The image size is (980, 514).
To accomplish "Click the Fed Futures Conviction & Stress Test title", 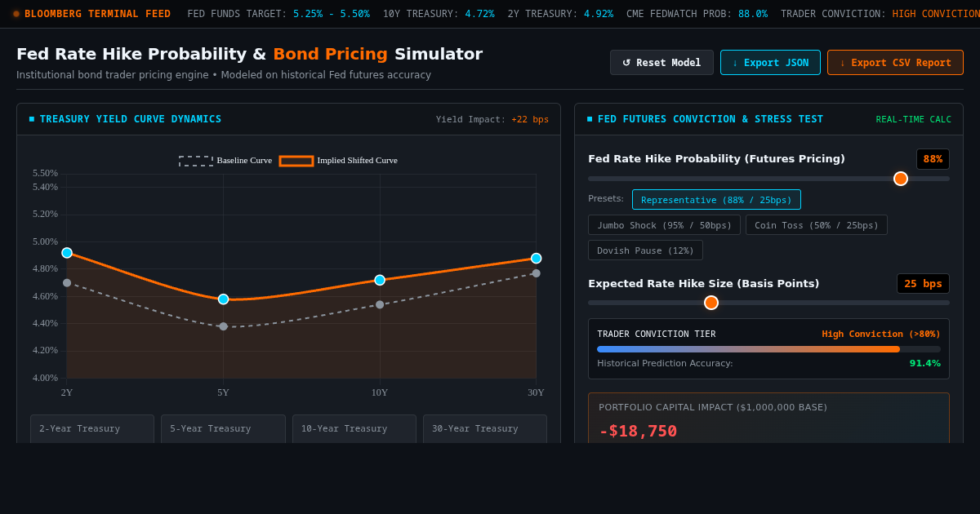I will tap(710, 119).
